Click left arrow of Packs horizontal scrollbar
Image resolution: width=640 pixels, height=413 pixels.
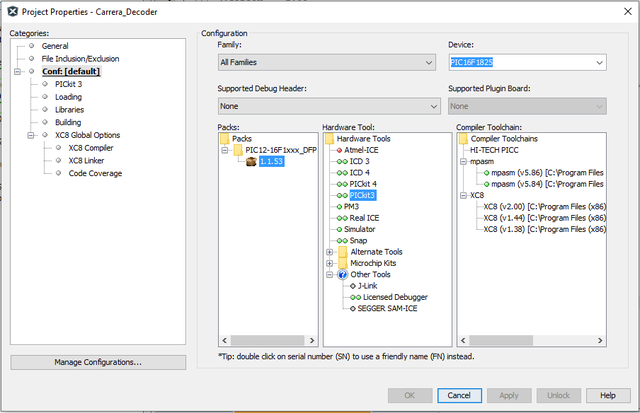tap(224, 340)
